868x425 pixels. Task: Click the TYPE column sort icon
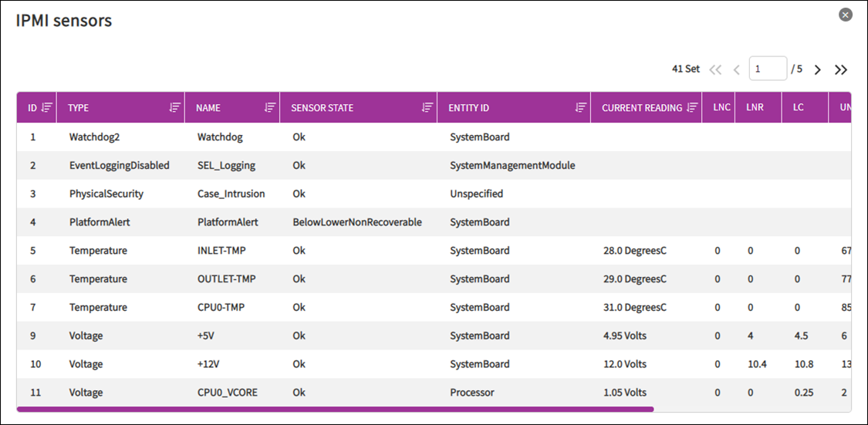tap(174, 108)
